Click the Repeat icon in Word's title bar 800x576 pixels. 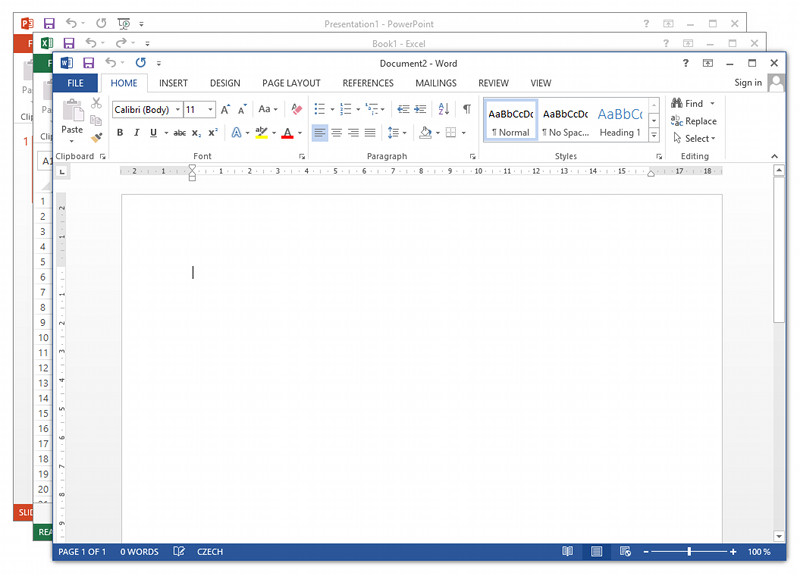[x=141, y=62]
